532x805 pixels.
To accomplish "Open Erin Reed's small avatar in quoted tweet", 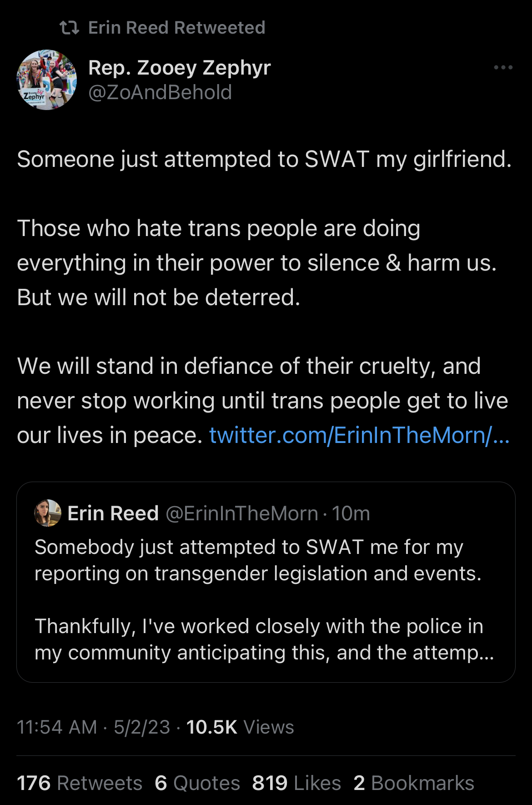I will pyautogui.click(x=48, y=513).
